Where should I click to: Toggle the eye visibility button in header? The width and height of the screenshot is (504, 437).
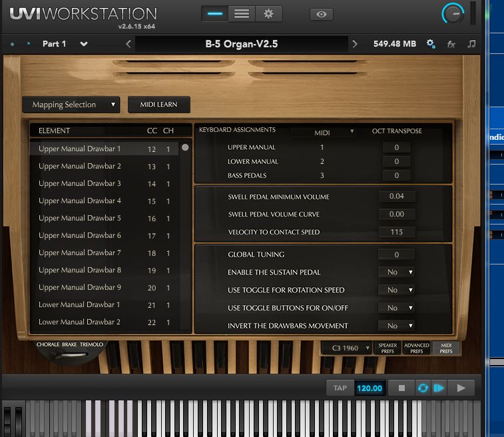coord(322,14)
